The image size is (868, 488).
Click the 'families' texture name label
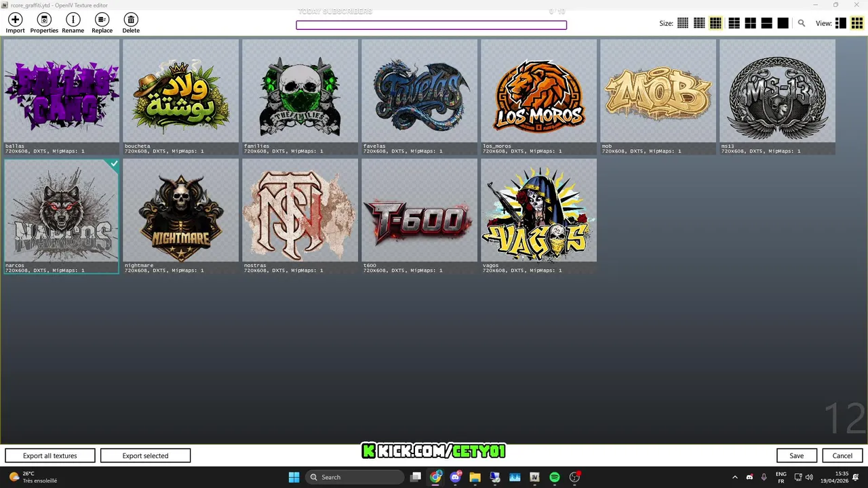pyautogui.click(x=257, y=146)
